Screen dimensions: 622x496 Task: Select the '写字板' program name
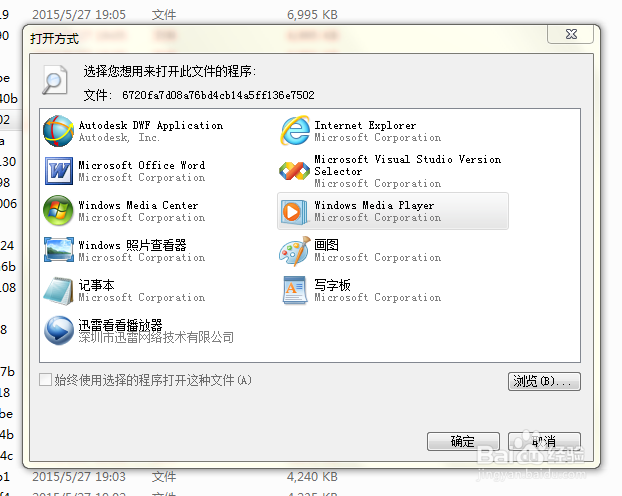pos(332,285)
